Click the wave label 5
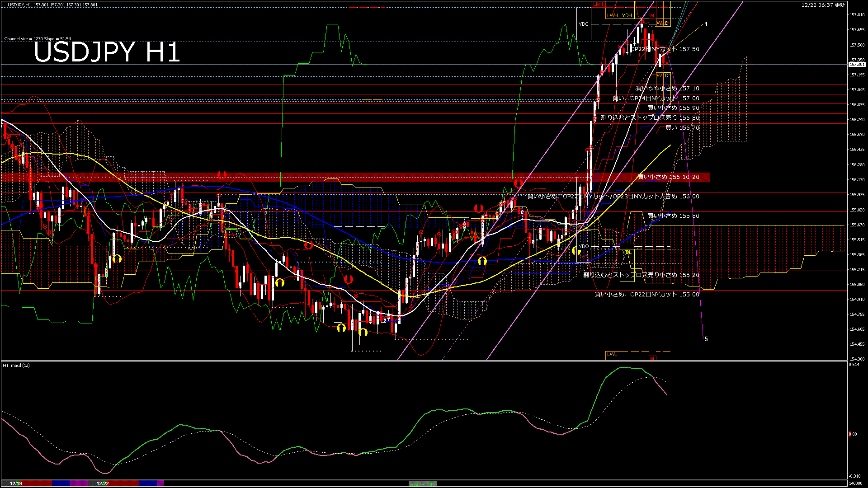Viewport: 868px width, 488px height. pyautogui.click(x=706, y=339)
